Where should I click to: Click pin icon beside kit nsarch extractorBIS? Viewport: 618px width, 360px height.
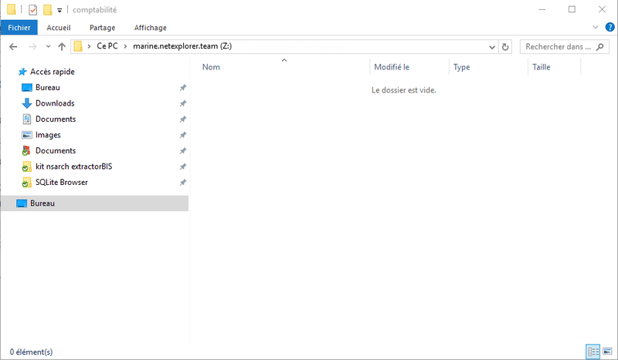pyautogui.click(x=183, y=166)
